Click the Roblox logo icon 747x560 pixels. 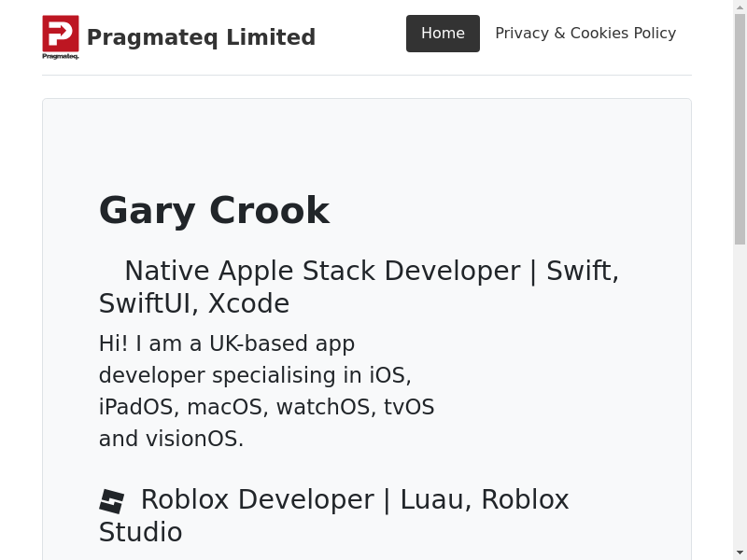point(112,501)
